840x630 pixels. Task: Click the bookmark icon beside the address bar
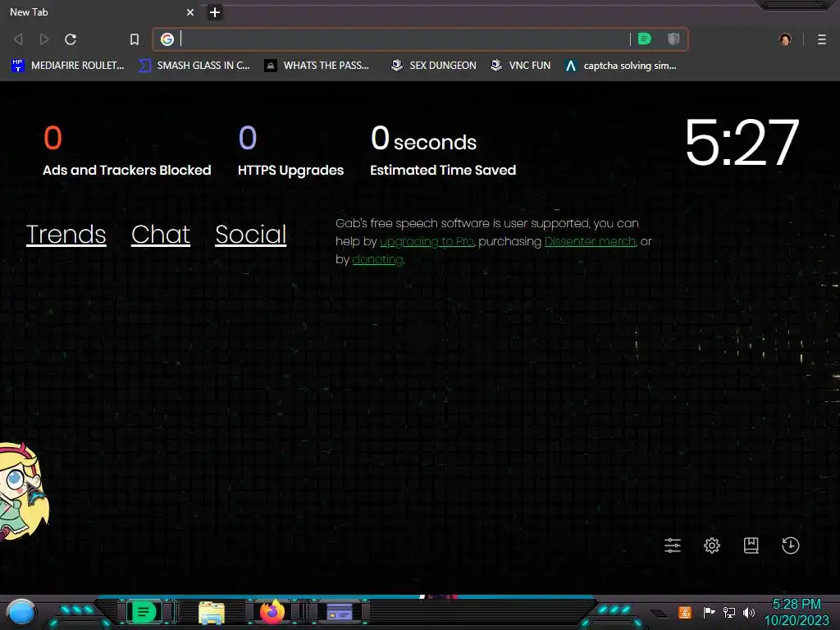[x=135, y=39]
